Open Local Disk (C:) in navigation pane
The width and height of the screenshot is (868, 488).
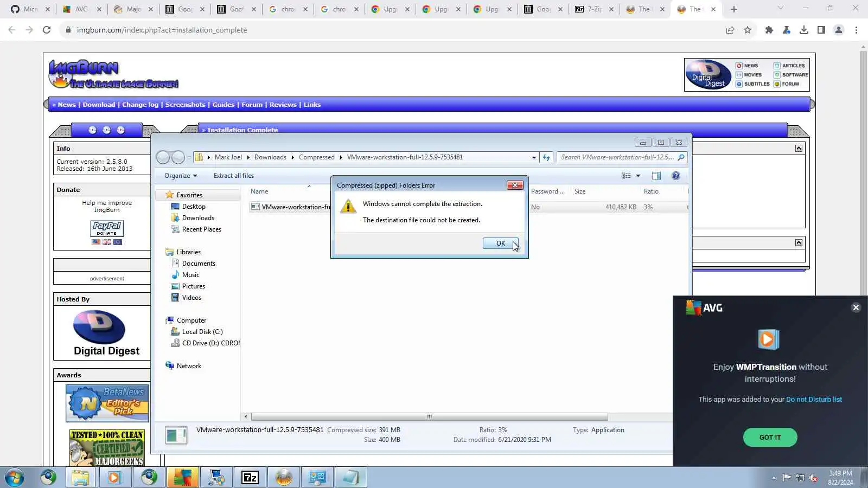point(202,332)
